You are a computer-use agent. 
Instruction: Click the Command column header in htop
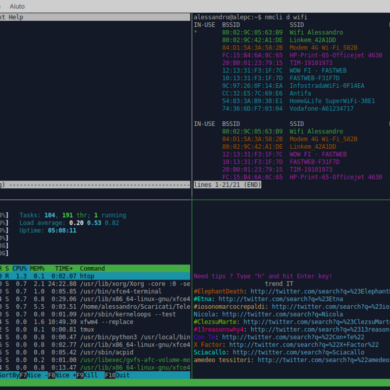(92, 268)
